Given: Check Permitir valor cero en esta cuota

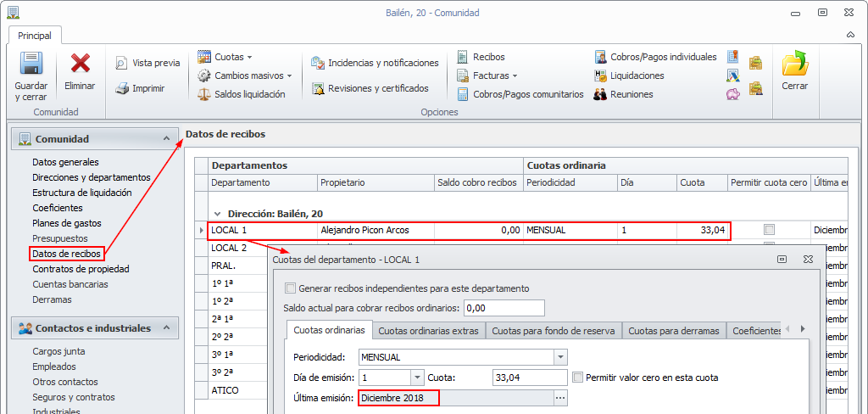Looking at the screenshot, I should coord(579,378).
